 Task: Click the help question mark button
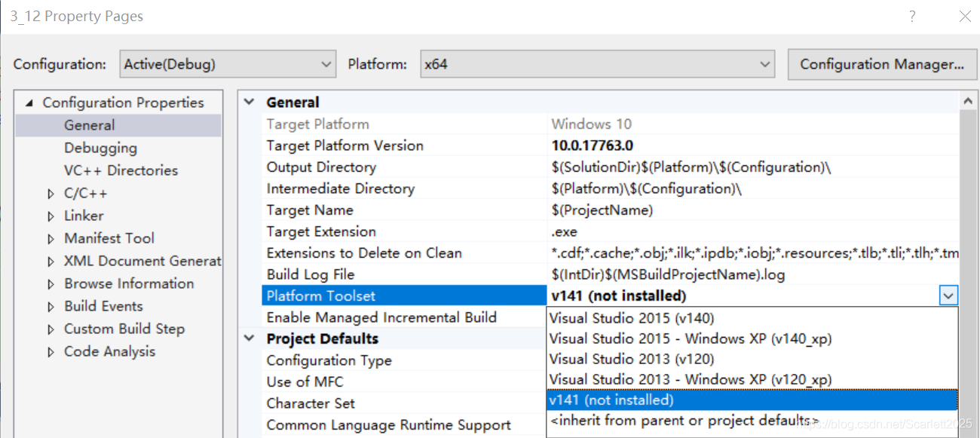(912, 16)
